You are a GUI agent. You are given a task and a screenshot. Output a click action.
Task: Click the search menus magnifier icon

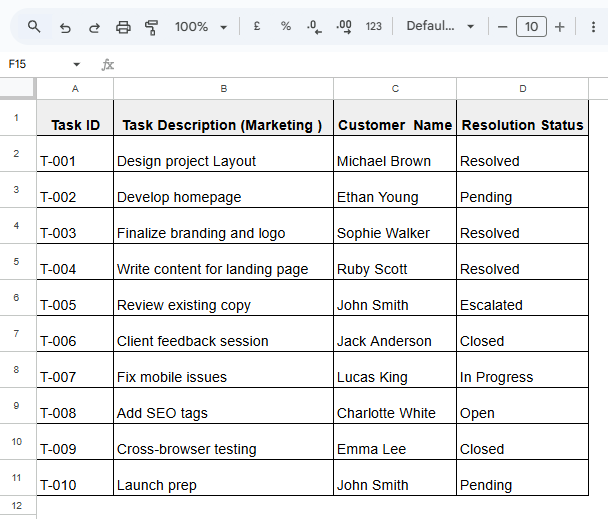pos(35,27)
